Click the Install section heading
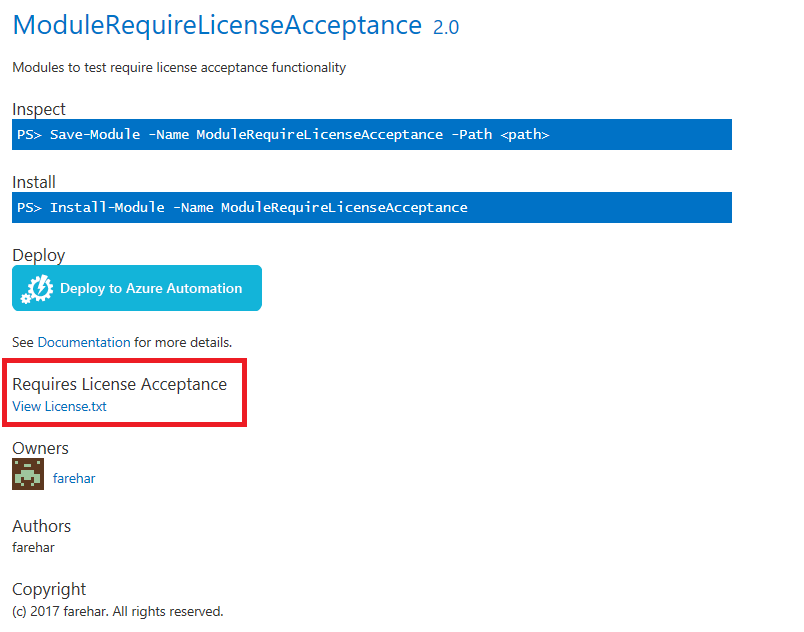This screenshot has height=632, width=804. (x=33, y=182)
